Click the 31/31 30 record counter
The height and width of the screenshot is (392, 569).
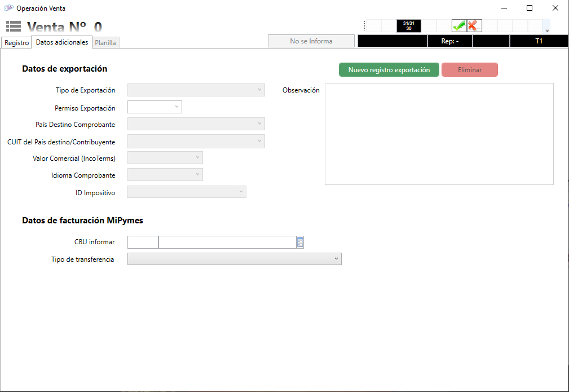pyautogui.click(x=409, y=26)
